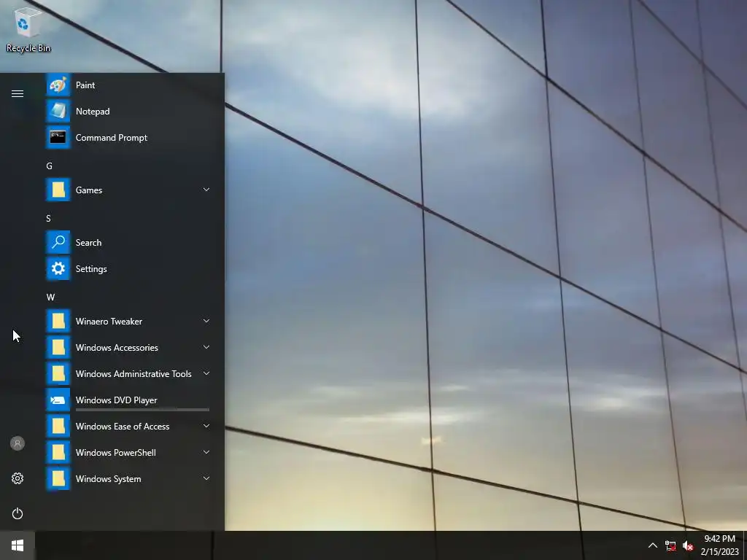Expand the Windows Ease of Access chevron
The height and width of the screenshot is (560, 747).
coord(206,426)
